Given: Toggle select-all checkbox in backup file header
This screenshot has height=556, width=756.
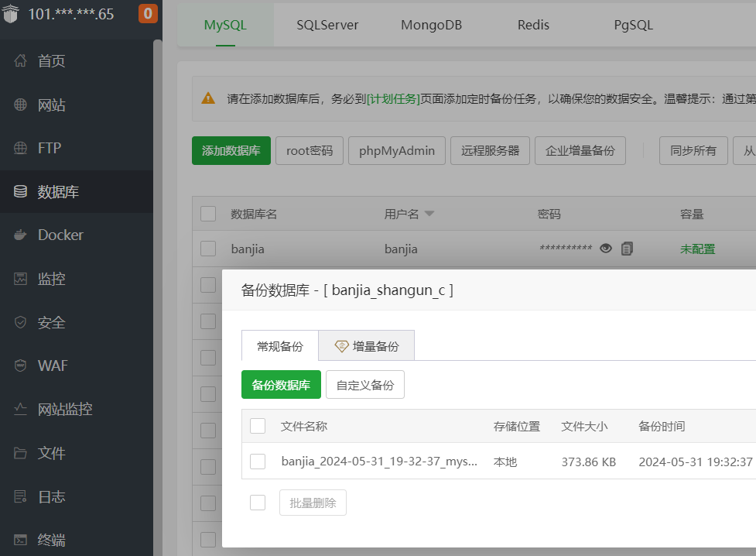Looking at the screenshot, I should (x=258, y=426).
